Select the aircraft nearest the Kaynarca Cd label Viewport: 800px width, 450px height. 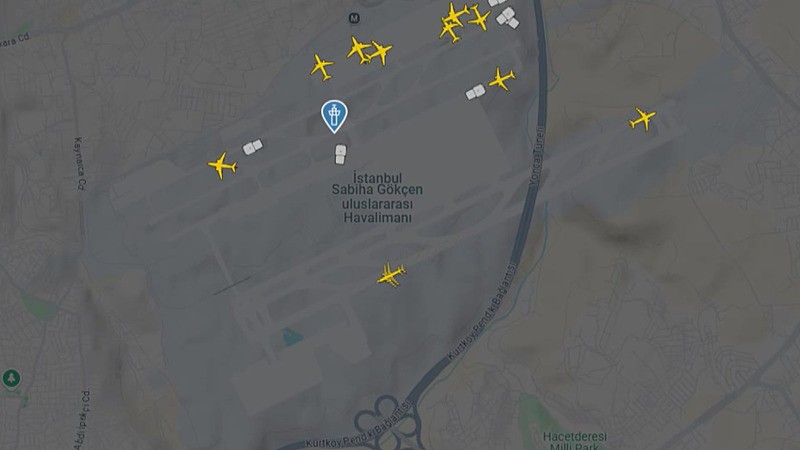pos(222,166)
